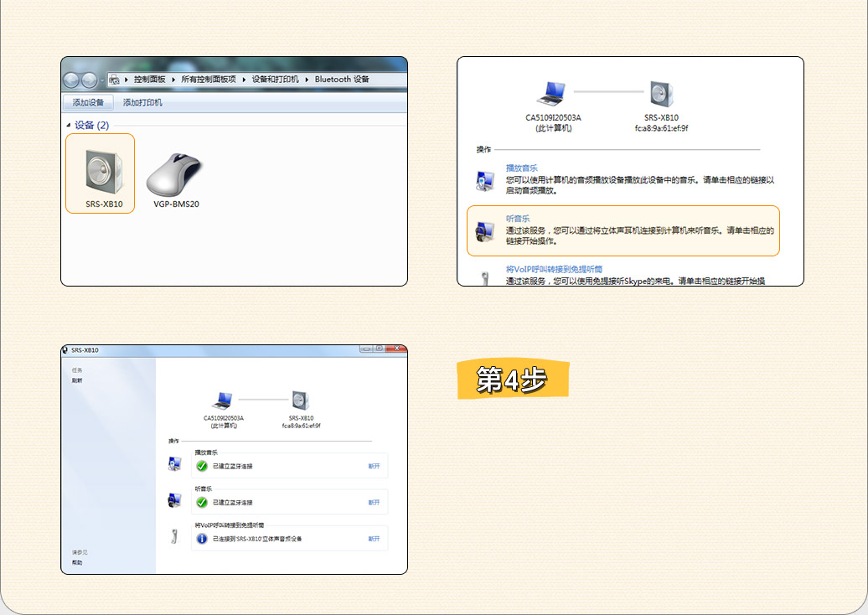868x615 pixels.
Task: Collapse the 设备 (2) group
Action: 69,125
